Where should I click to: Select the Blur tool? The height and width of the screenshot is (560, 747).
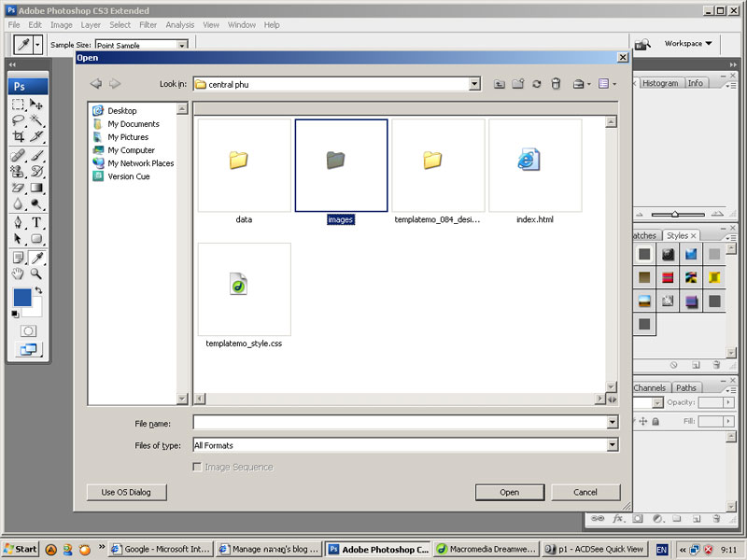[18, 204]
